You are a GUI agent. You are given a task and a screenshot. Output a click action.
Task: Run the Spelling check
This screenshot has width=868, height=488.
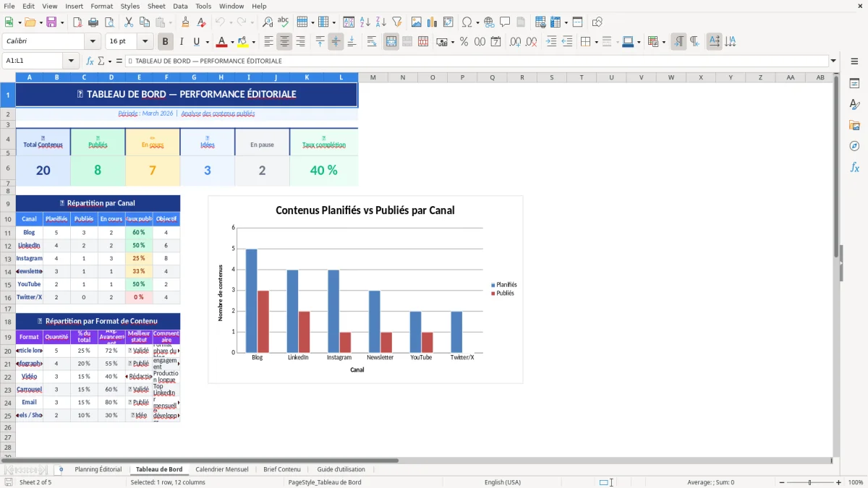click(x=282, y=22)
